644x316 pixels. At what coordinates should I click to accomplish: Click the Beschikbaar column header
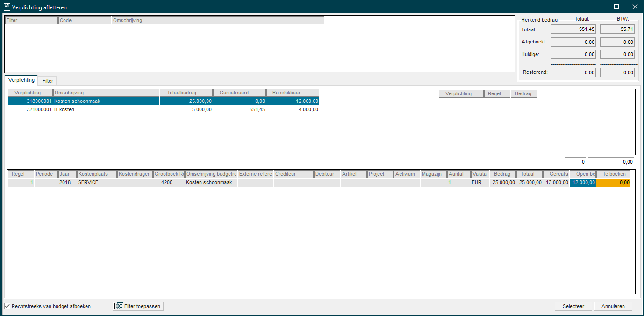point(292,93)
